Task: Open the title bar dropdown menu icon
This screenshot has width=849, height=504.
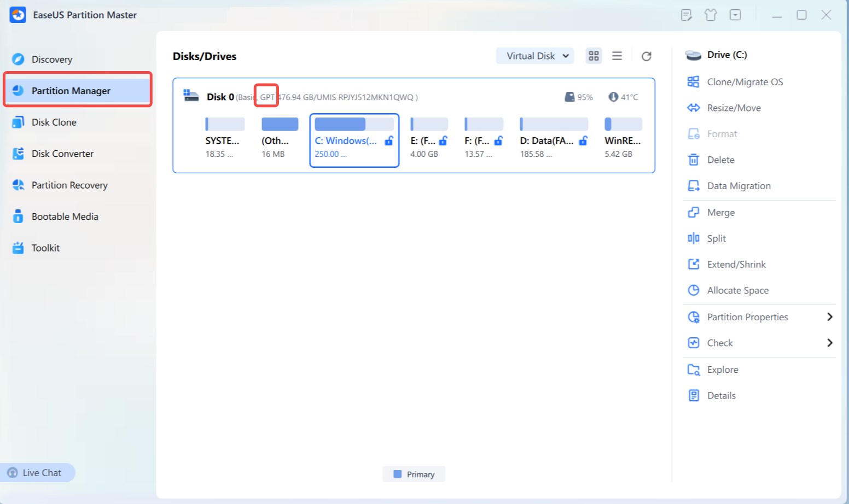Action: (735, 15)
